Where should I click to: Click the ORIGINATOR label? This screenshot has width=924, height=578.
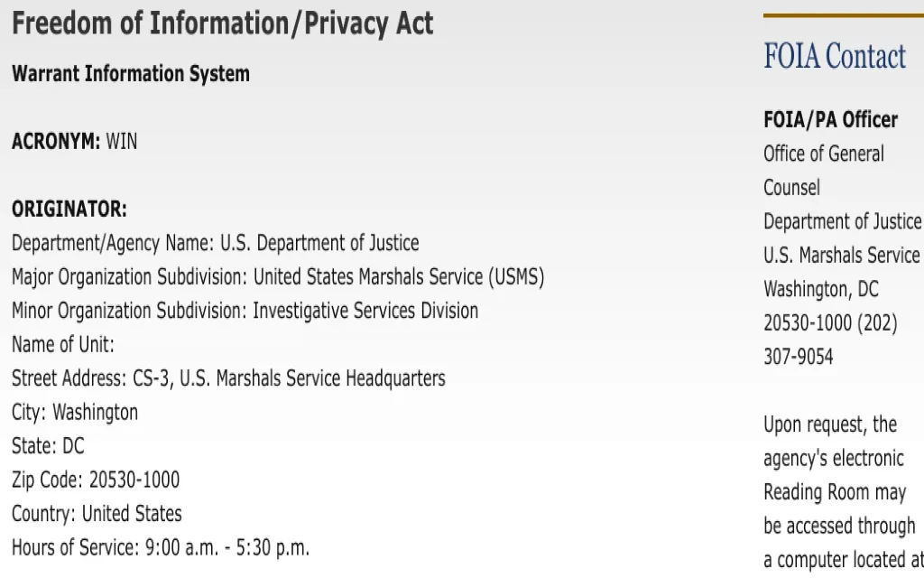[69, 210]
